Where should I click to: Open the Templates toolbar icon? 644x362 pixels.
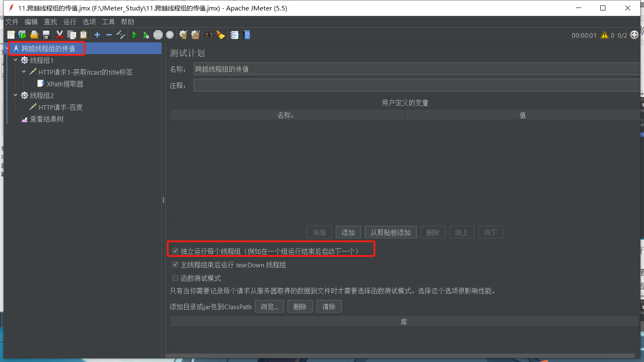click(22, 35)
